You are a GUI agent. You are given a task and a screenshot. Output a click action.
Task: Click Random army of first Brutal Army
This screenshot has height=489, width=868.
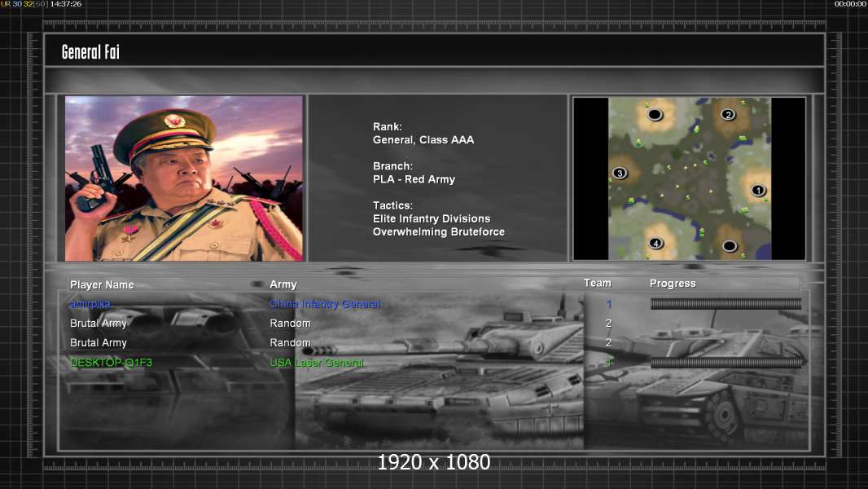(290, 324)
